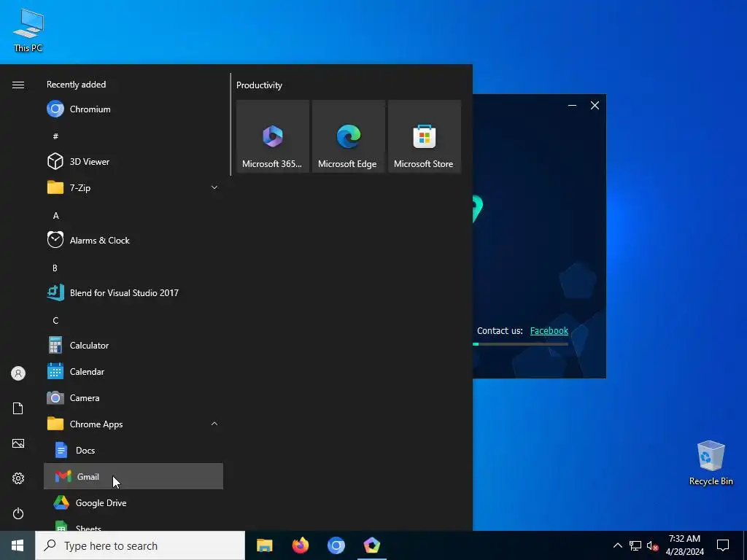The width and height of the screenshot is (747, 560).
Task: Open the Microsoft Store tile
Action: coord(425,136)
